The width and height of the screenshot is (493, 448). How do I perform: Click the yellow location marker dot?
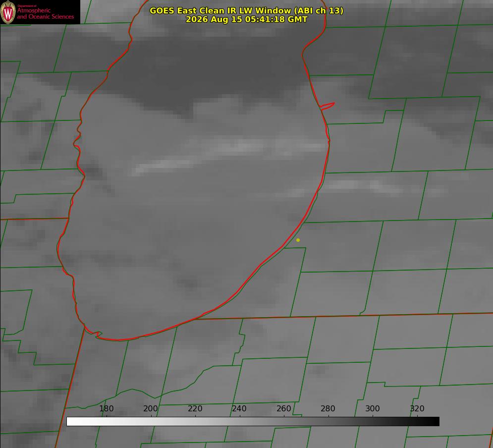298,240
